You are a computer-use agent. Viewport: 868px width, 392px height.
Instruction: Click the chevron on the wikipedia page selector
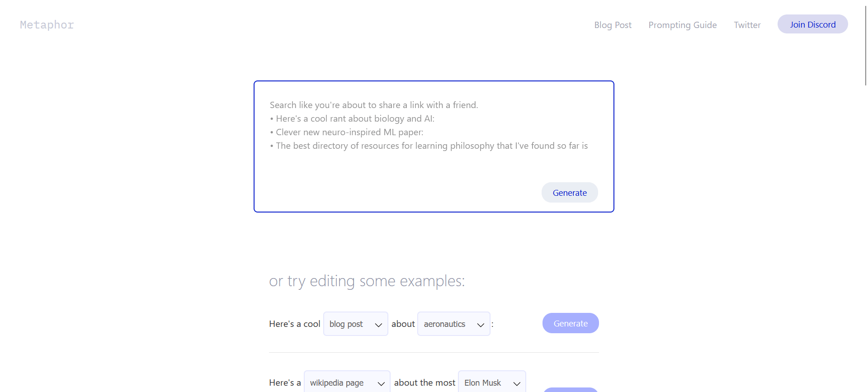pos(381,383)
